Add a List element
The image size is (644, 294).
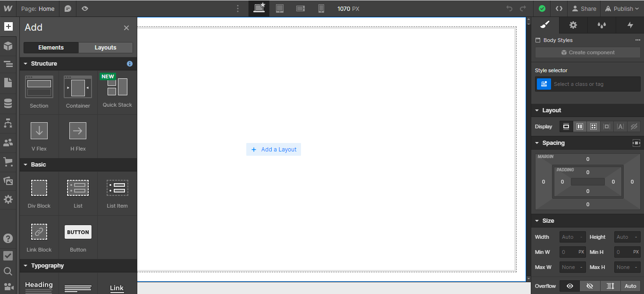point(78,193)
